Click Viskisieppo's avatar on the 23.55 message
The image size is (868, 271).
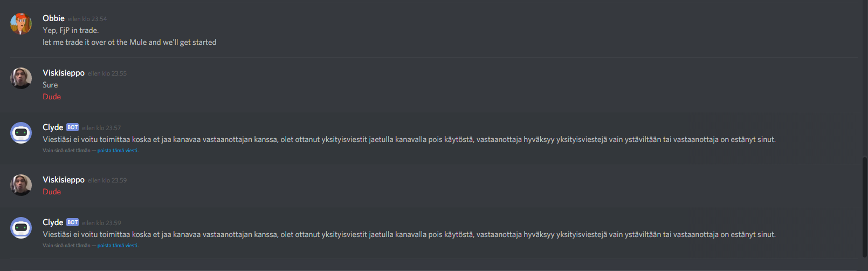click(21, 78)
